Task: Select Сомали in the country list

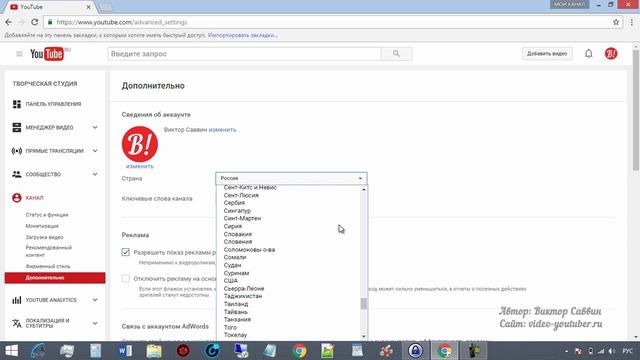Action: pos(235,258)
